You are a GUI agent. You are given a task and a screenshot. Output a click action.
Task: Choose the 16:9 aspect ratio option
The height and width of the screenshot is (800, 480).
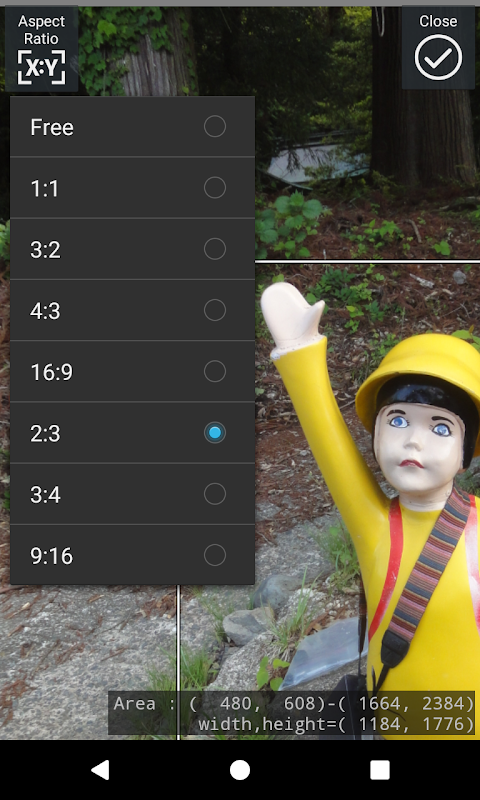tap(133, 371)
